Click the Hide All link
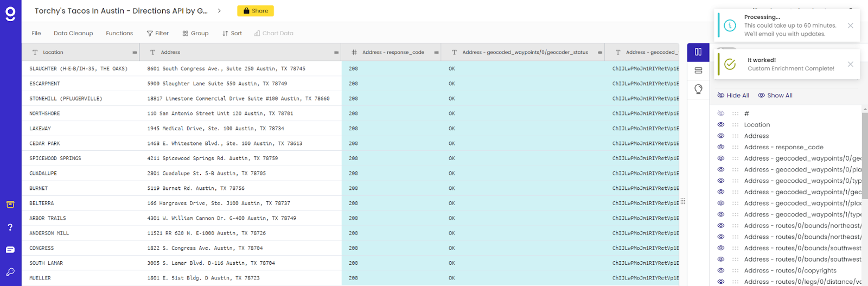 coord(733,96)
